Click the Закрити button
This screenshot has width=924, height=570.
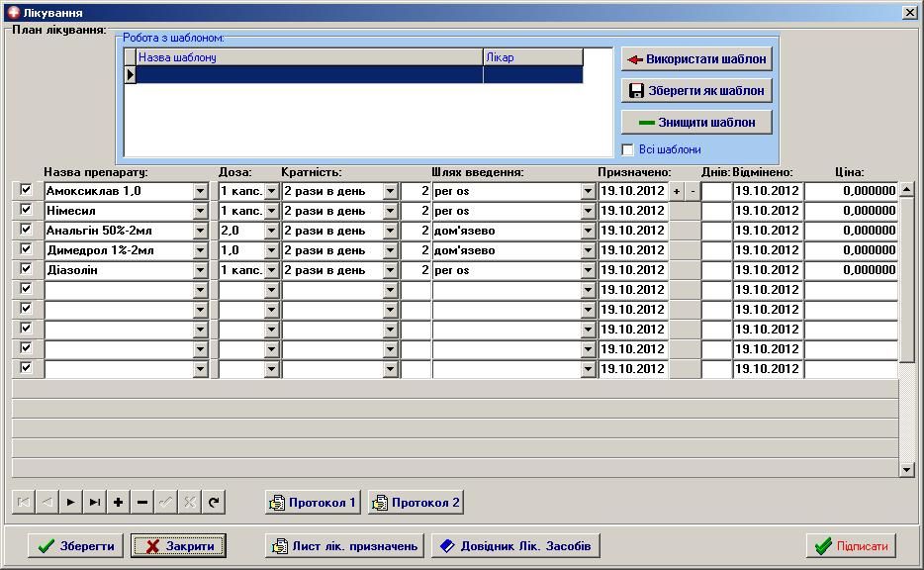178,546
